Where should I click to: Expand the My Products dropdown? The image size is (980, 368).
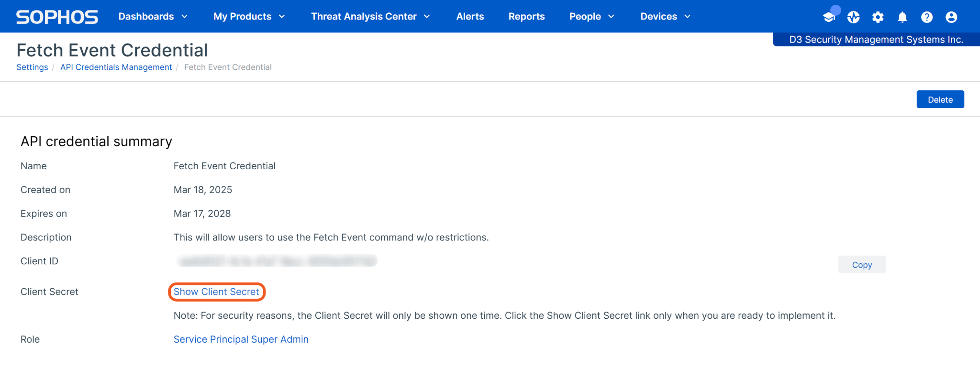click(x=249, y=16)
